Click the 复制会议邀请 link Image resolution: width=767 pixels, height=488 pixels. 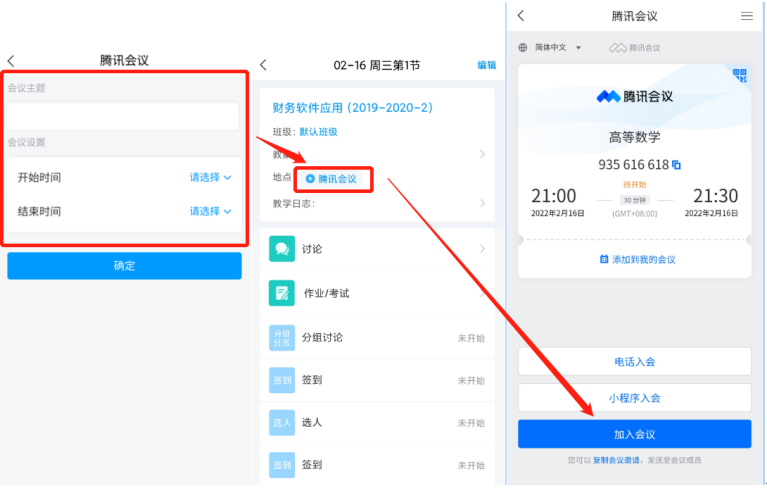(x=616, y=460)
